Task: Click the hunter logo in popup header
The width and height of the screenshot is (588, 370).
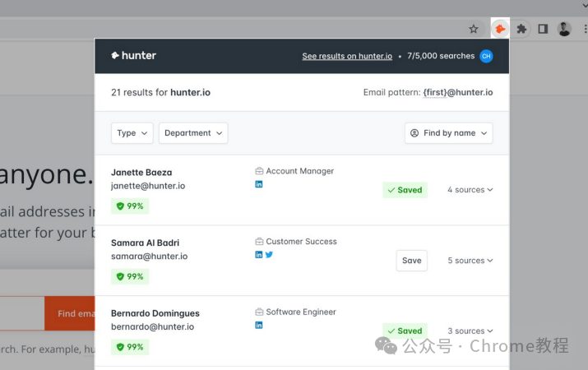Action: click(x=133, y=55)
